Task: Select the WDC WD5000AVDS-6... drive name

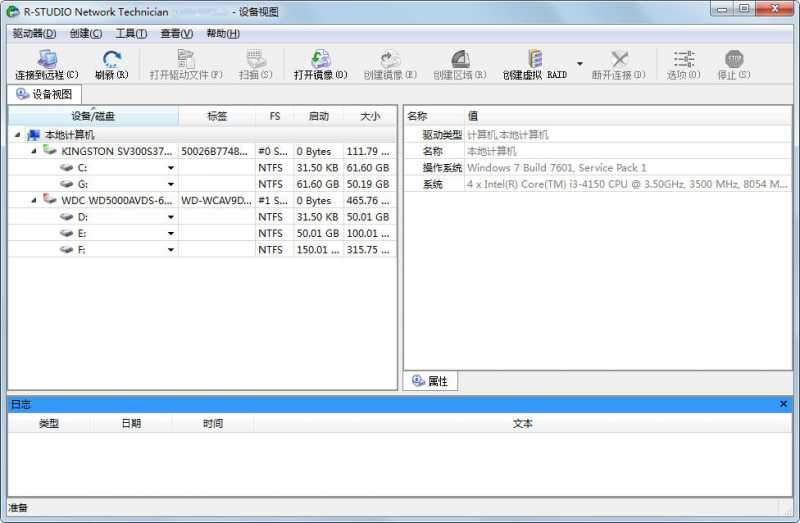Action: 116,201
